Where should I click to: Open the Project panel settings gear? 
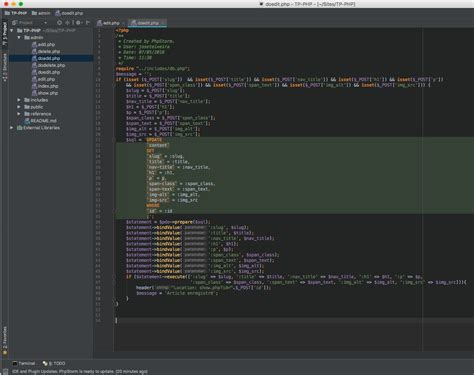tap(78, 23)
